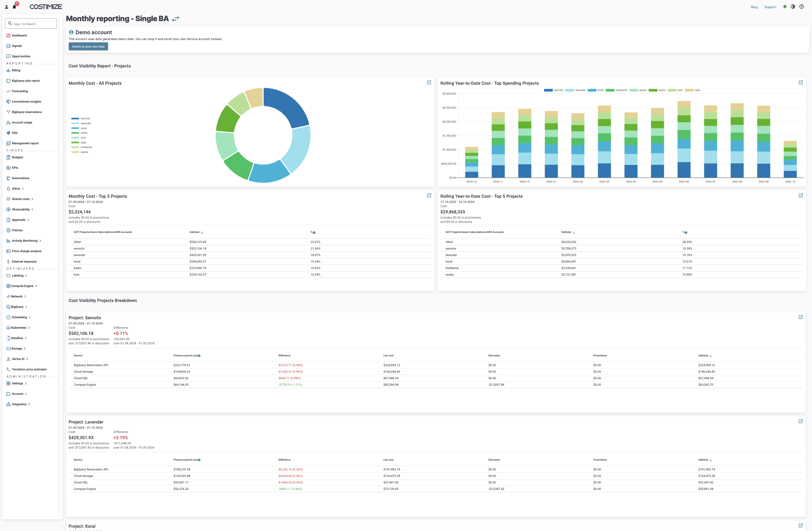
Task: Click the sidebar search field
Action: pyautogui.click(x=31, y=23)
